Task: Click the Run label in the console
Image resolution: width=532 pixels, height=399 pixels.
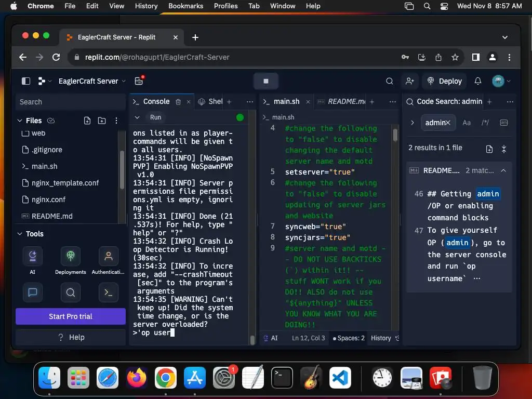Action: tap(155, 117)
